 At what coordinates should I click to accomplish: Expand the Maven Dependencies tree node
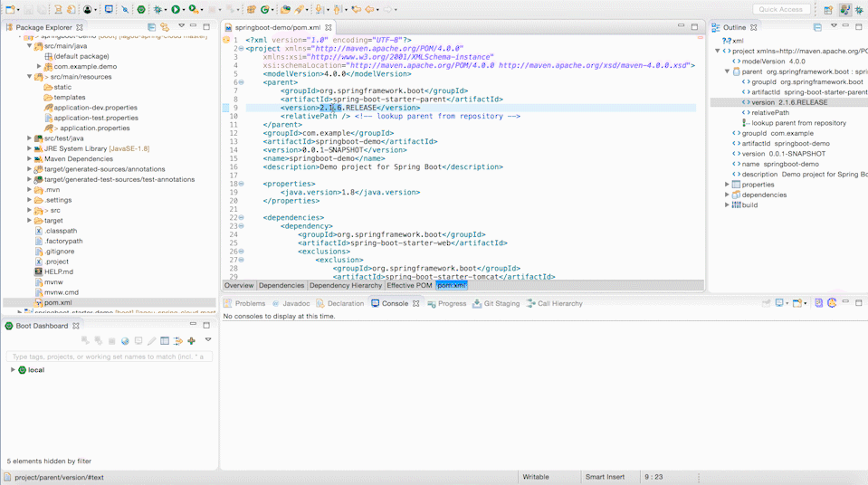pos(29,158)
